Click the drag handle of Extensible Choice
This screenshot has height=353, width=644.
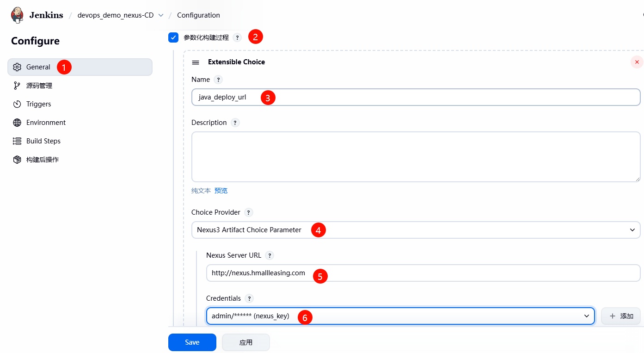click(196, 62)
